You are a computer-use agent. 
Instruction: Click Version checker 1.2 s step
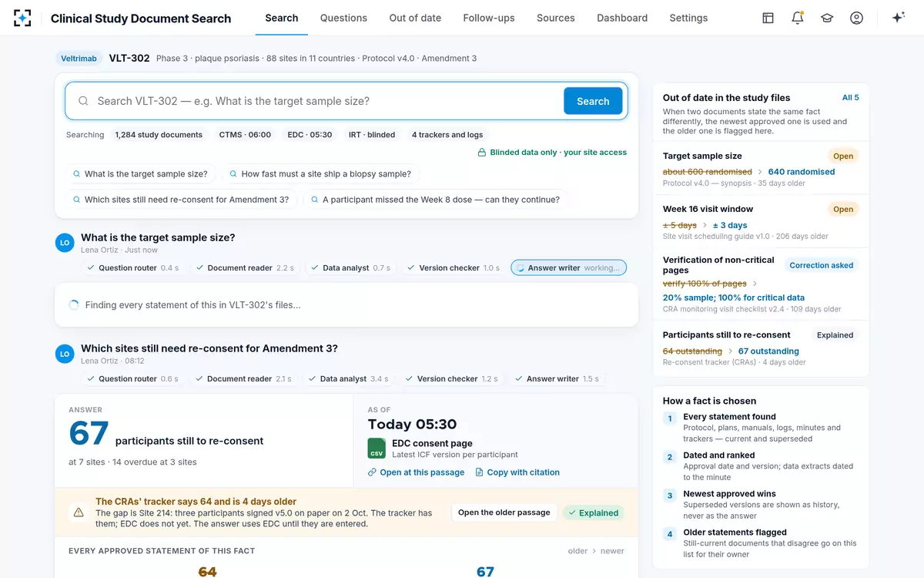[x=451, y=379]
